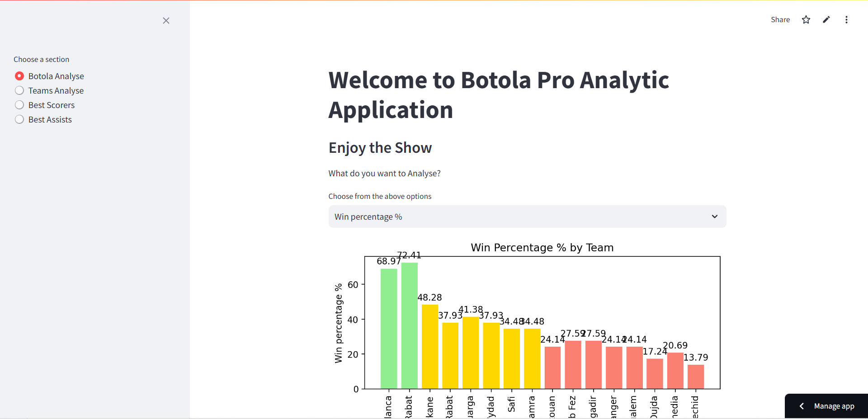Click the Botola Analyse label link
The width and height of the screenshot is (868, 419).
(56, 76)
